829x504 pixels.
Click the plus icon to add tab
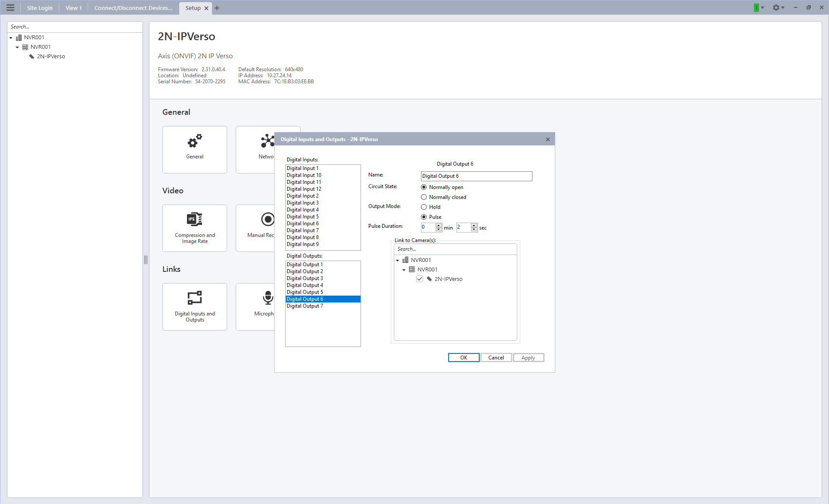coord(217,8)
